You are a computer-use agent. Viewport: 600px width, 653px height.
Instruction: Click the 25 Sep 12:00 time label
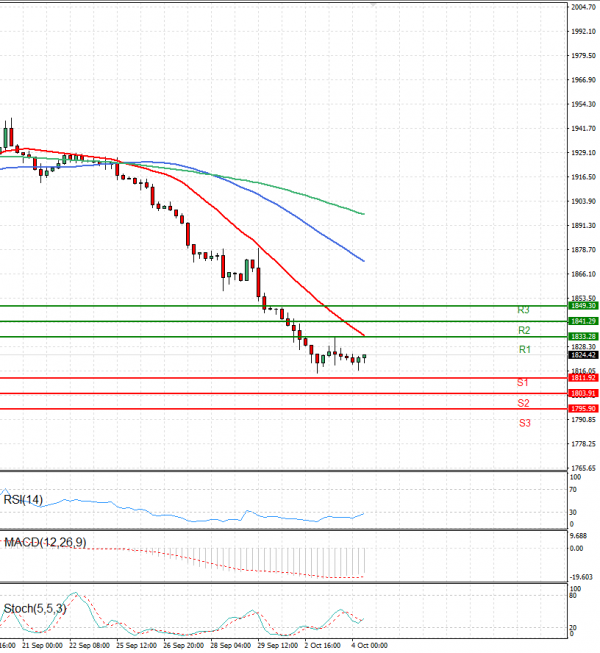point(137,646)
